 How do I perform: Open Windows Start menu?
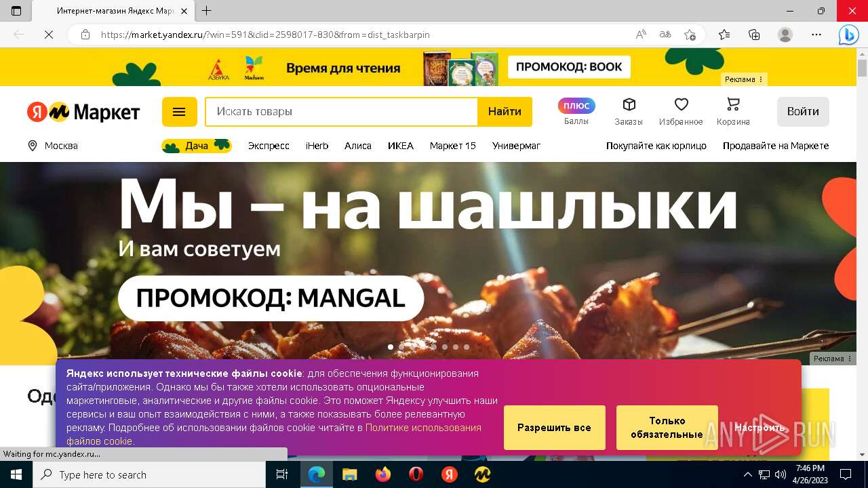coord(16,474)
